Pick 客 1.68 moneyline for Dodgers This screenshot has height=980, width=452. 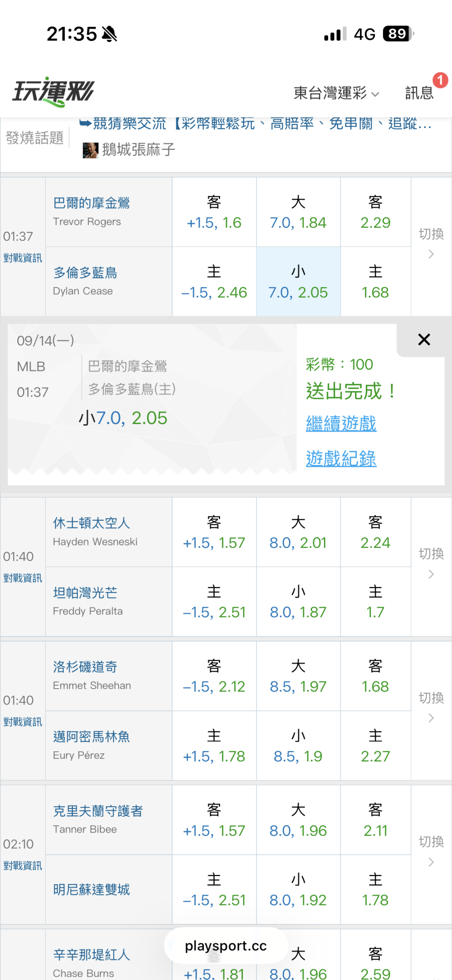click(x=375, y=676)
